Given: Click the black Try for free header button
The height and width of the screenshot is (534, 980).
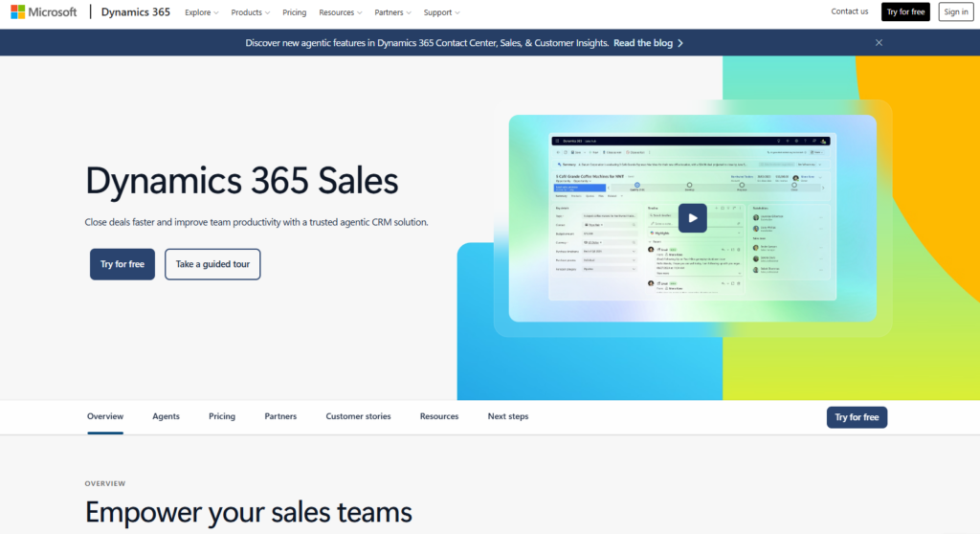Looking at the screenshot, I should coord(905,11).
